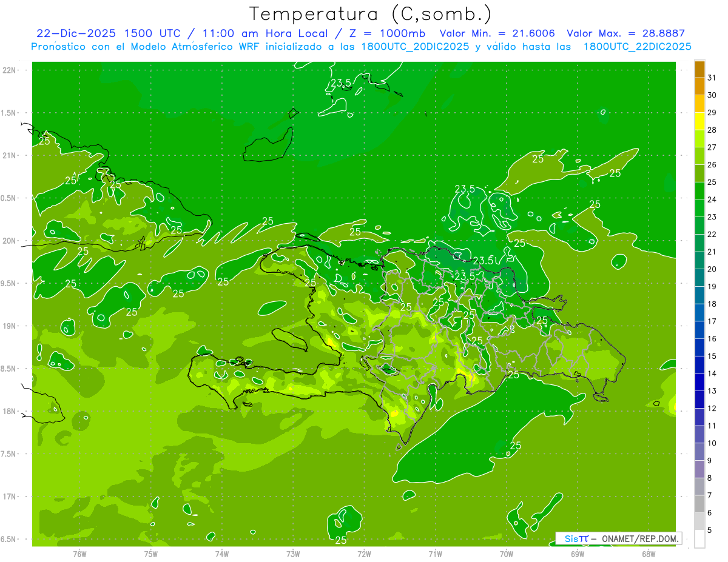The width and height of the screenshot is (728, 562).
Task: Click the color scale label 30
Action: pyautogui.click(x=712, y=95)
